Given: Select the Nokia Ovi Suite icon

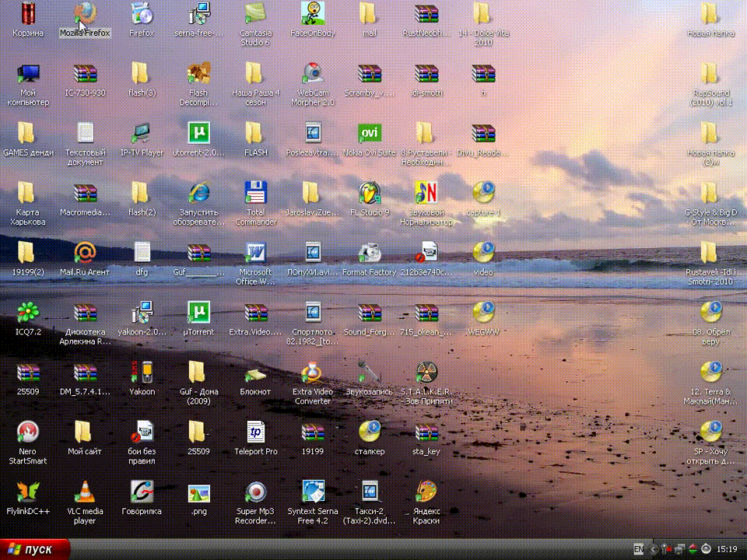Looking at the screenshot, I should [x=370, y=134].
